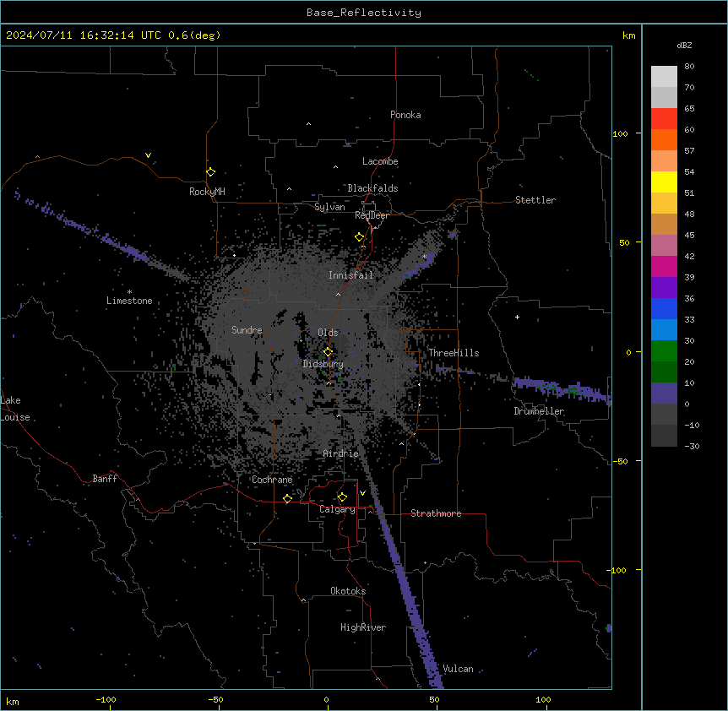
Task: Click the Vulcan city label
Action: click(x=459, y=669)
